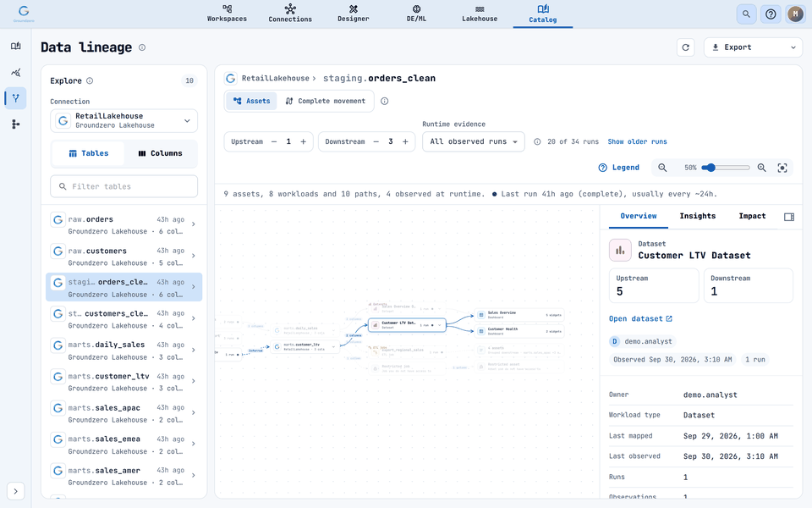Fit lineage graph to screen
Viewport: 812px width, 508px height.
tap(782, 168)
